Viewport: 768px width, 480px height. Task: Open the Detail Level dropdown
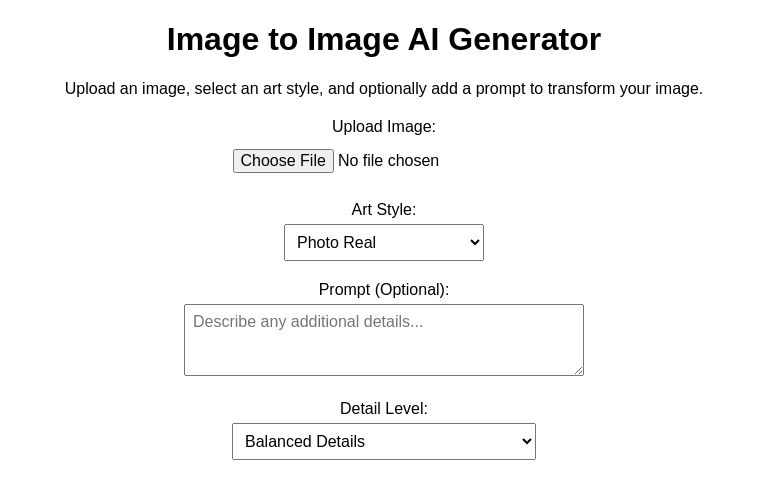[x=383, y=442]
